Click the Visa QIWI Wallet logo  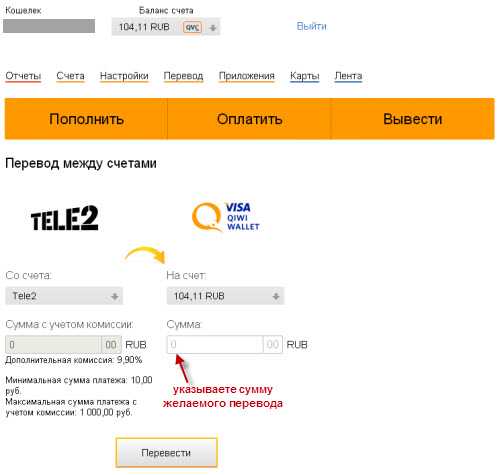pos(226,217)
